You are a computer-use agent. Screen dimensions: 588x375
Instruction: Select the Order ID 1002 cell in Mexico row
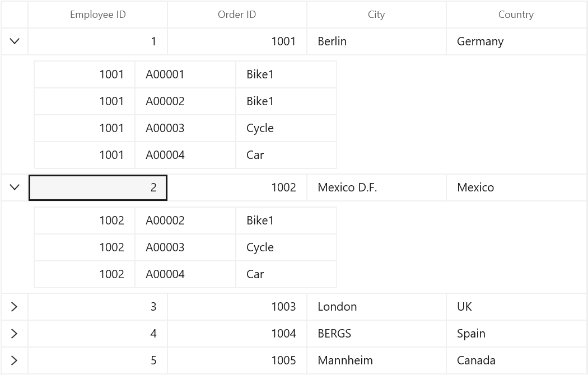tap(237, 187)
